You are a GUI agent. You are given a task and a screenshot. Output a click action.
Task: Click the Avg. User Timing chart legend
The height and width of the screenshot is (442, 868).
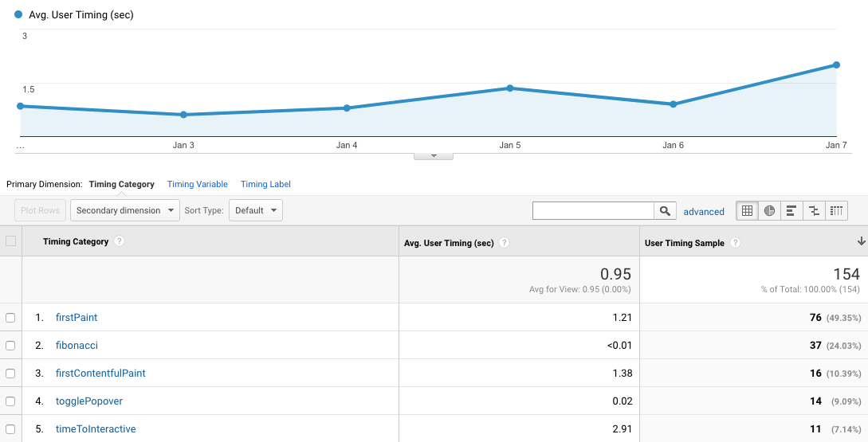tap(74, 15)
